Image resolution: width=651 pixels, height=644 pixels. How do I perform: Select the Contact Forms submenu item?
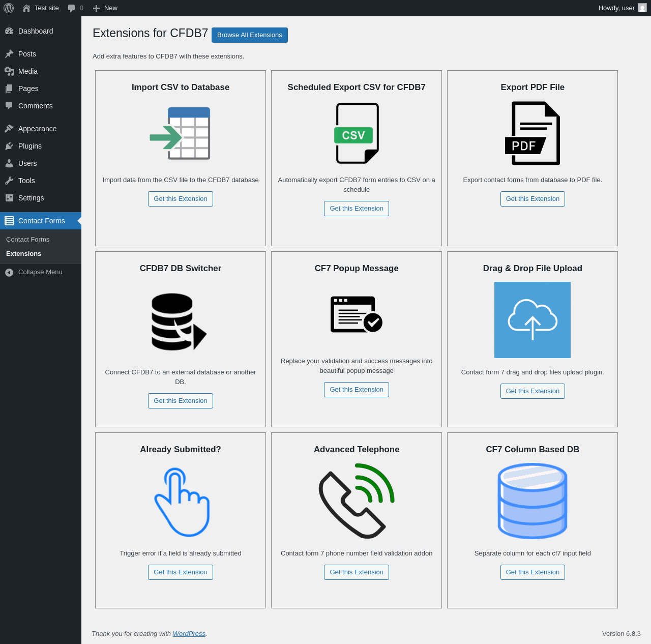pos(28,240)
